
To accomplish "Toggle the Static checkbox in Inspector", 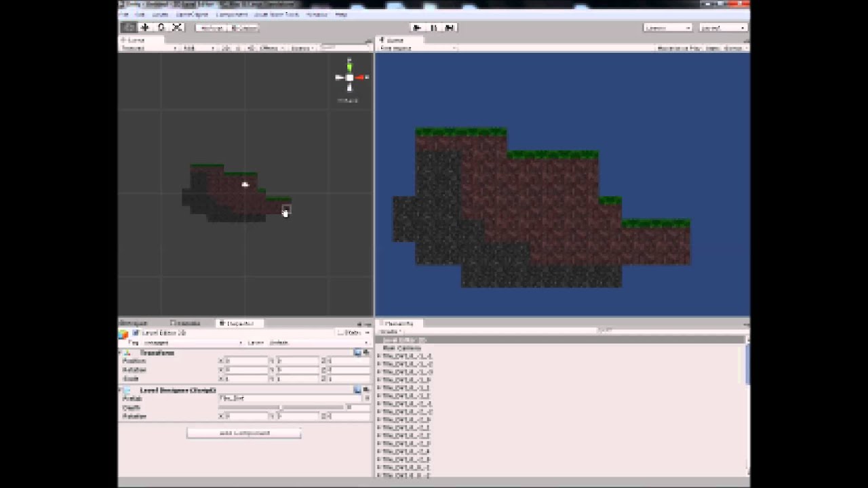I will (x=340, y=333).
